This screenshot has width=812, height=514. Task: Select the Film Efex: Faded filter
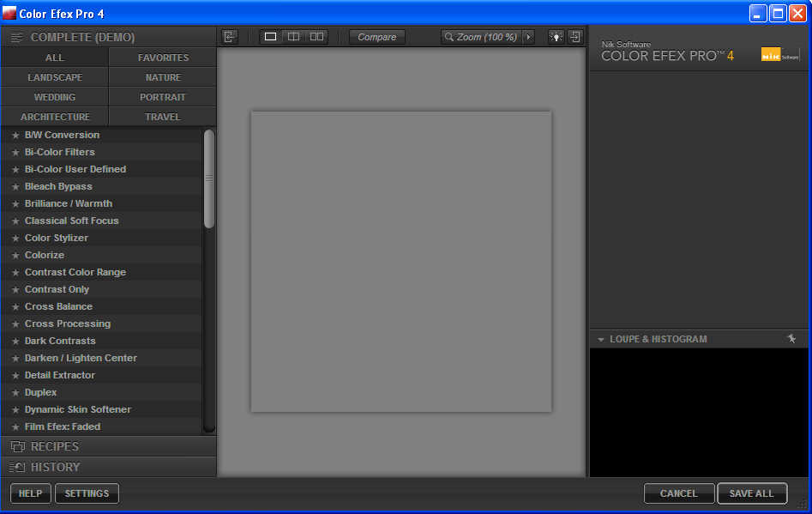(x=101, y=426)
